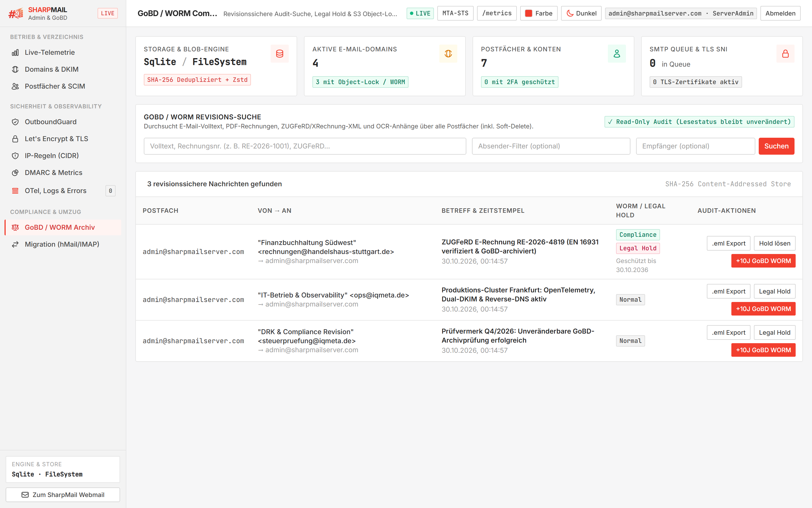The image size is (812, 508).
Task: Click the SMTP Queue lock icon
Action: [x=785, y=54]
